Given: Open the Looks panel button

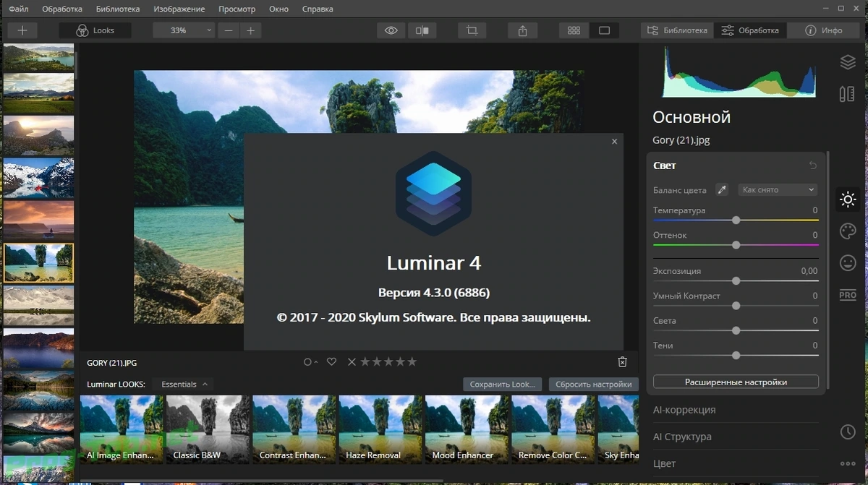Looking at the screenshot, I should coord(95,30).
